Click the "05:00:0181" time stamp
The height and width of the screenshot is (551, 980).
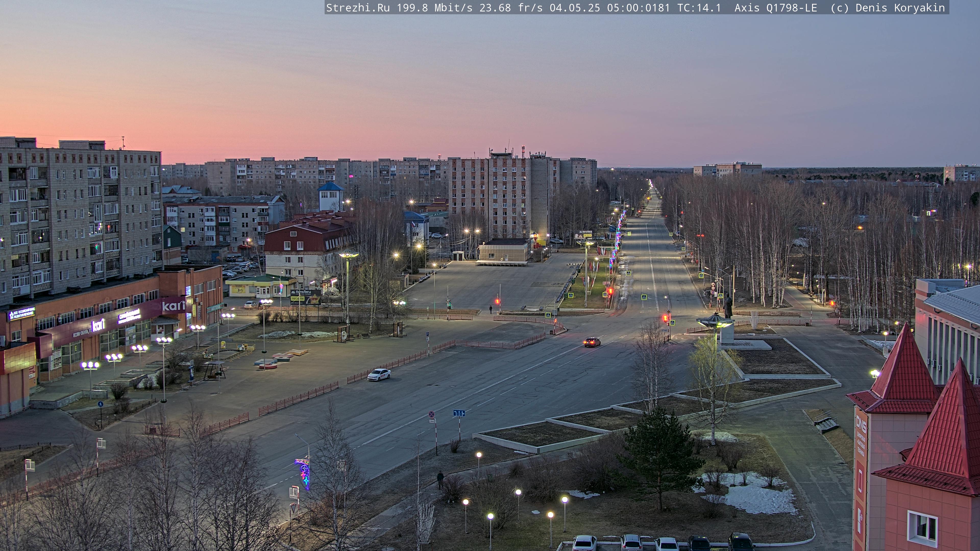[638, 8]
